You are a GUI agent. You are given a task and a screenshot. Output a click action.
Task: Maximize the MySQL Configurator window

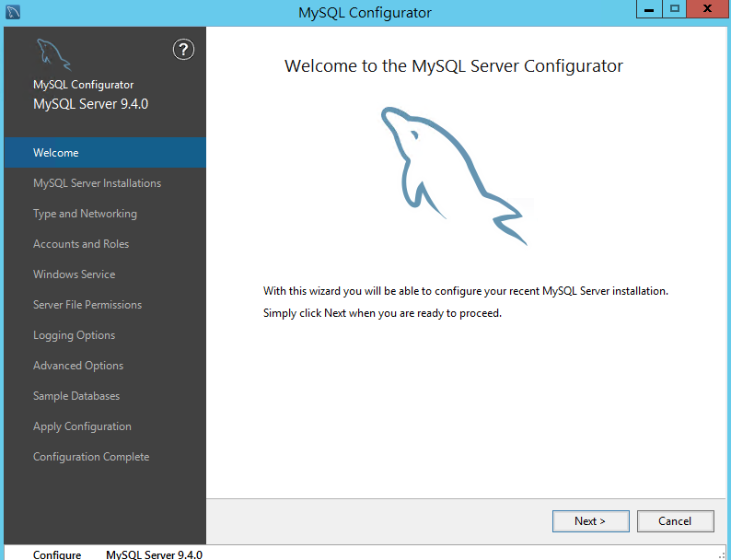[674, 9]
